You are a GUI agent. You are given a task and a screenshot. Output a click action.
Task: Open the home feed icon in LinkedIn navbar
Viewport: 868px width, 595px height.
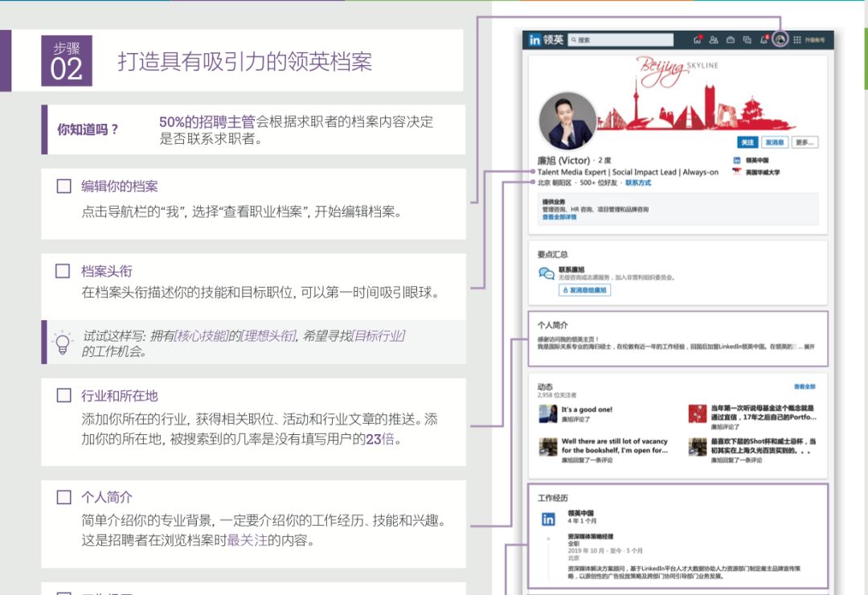698,39
